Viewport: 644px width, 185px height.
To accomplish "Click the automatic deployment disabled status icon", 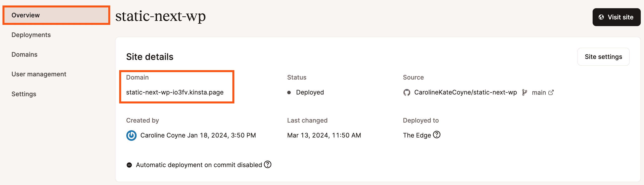I will click(129, 165).
